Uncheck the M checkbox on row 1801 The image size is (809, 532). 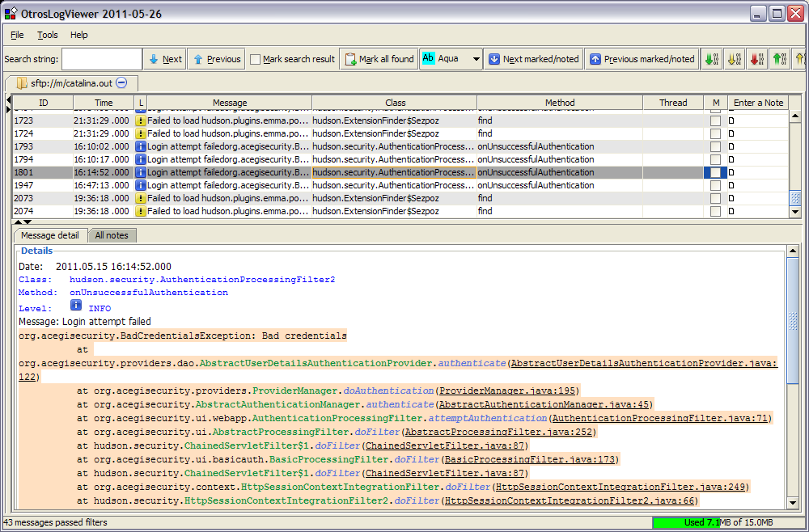pyautogui.click(x=715, y=172)
